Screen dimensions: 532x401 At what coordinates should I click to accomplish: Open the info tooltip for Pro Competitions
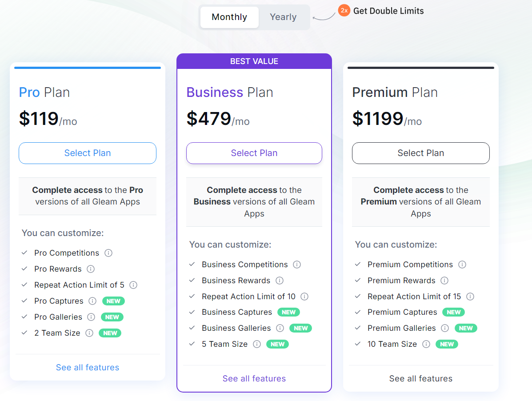[x=108, y=253]
